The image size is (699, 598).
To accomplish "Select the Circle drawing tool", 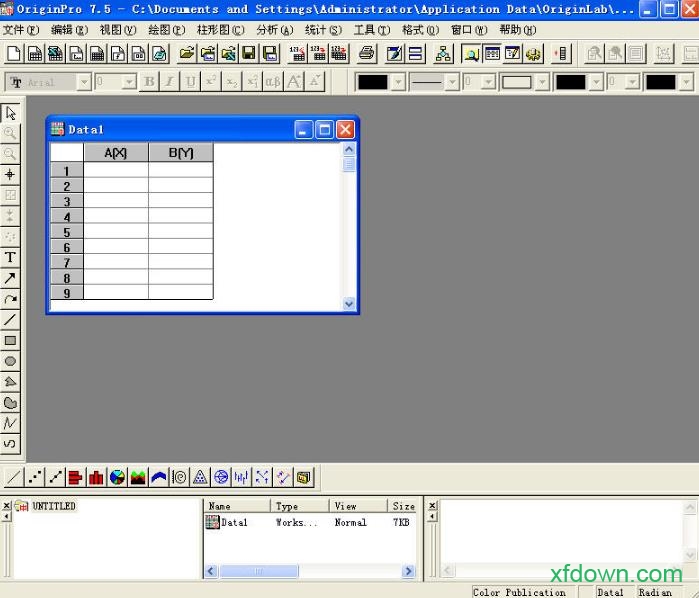I will pyautogui.click(x=10, y=361).
